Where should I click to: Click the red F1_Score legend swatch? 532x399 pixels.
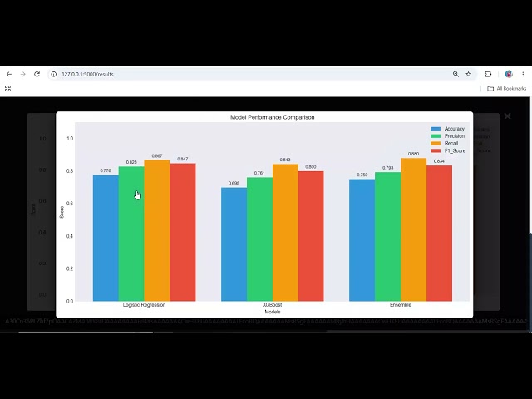[x=436, y=151]
